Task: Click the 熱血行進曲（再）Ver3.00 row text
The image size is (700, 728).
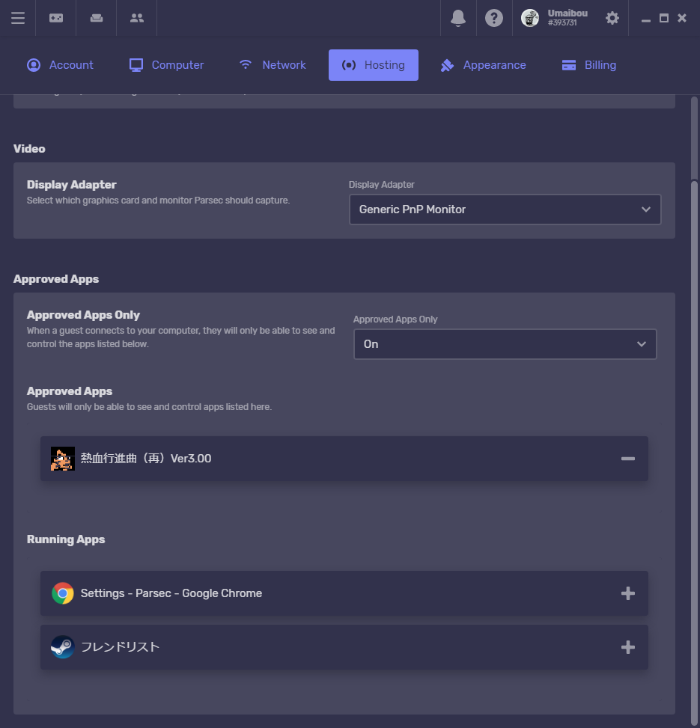Action: point(146,459)
